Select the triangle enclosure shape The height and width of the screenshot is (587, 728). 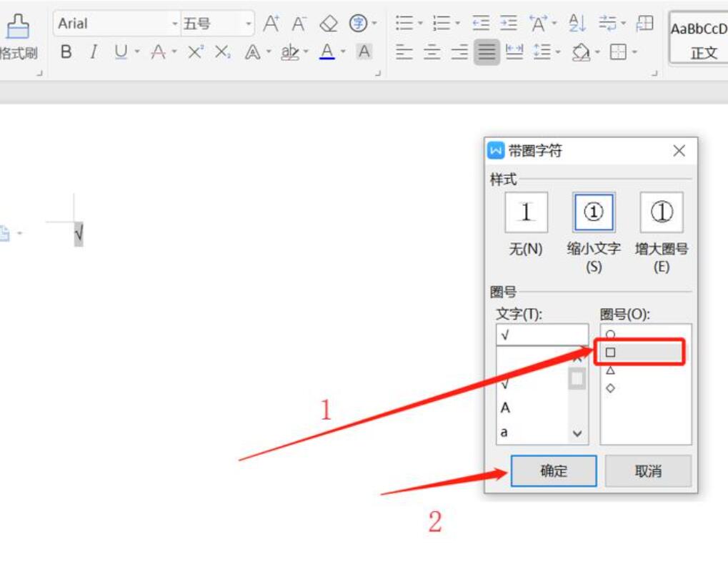point(611,370)
